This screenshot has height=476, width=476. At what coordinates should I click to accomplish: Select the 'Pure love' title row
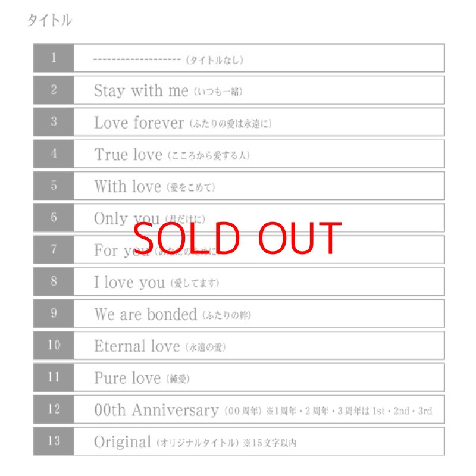pyautogui.click(x=142, y=378)
